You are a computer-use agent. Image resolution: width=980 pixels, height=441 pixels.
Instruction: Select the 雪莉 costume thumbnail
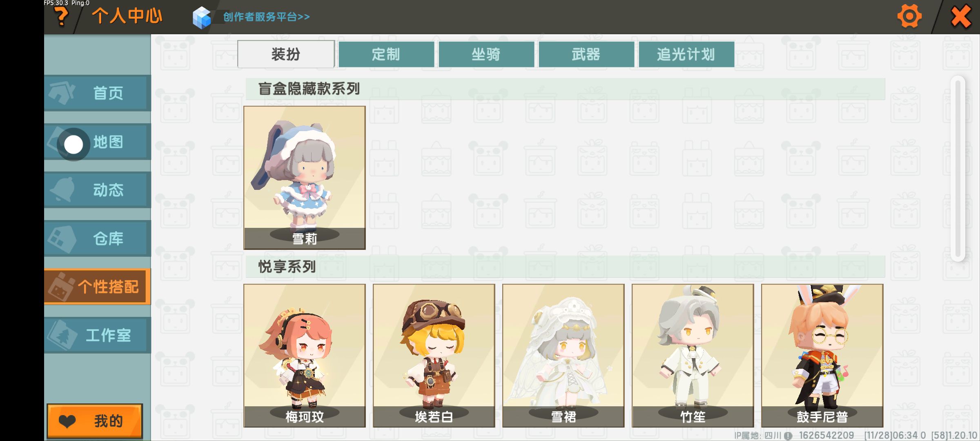(305, 178)
